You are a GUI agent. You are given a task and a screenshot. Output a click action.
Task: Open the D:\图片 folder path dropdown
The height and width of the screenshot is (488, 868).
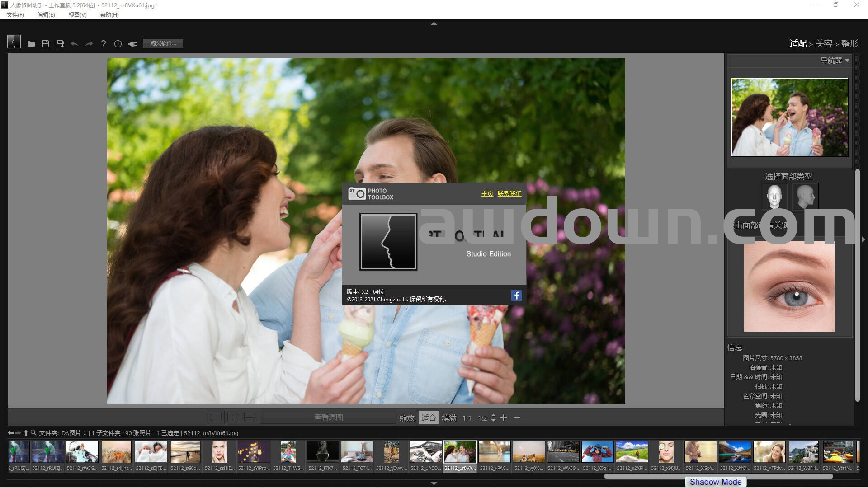(x=74, y=433)
